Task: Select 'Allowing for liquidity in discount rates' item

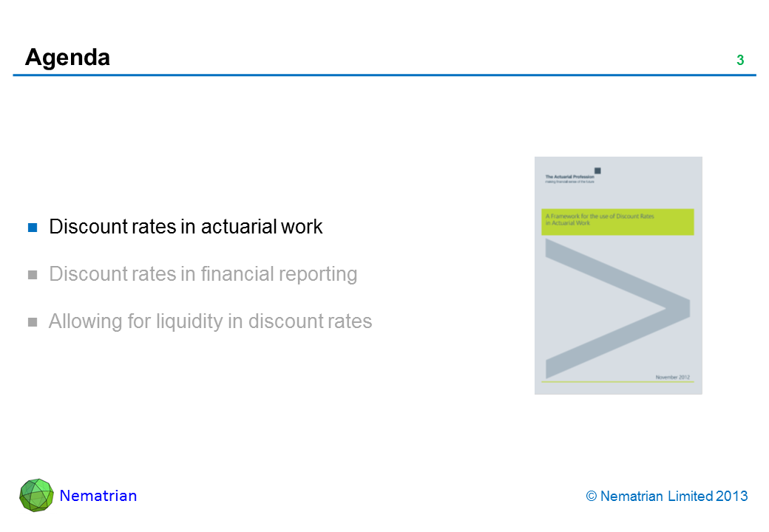Action: pos(210,321)
